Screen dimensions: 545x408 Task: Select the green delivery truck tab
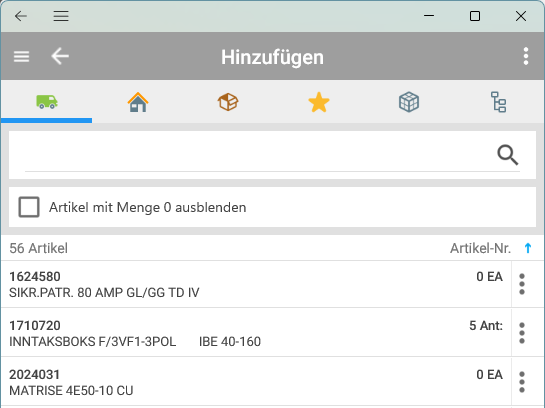click(47, 102)
